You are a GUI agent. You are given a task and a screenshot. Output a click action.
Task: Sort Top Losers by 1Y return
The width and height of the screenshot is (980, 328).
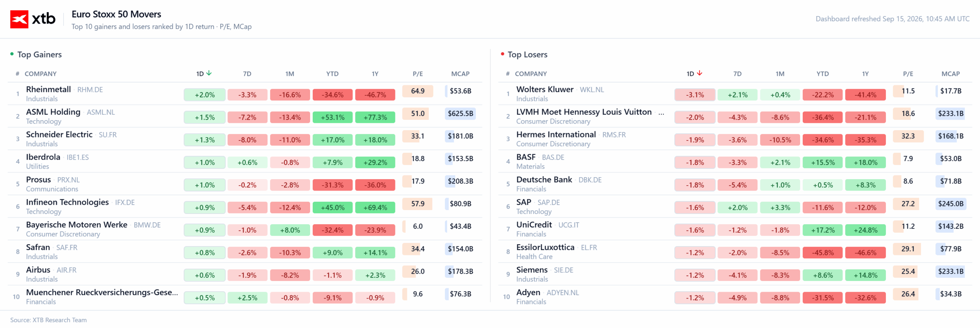click(x=865, y=74)
